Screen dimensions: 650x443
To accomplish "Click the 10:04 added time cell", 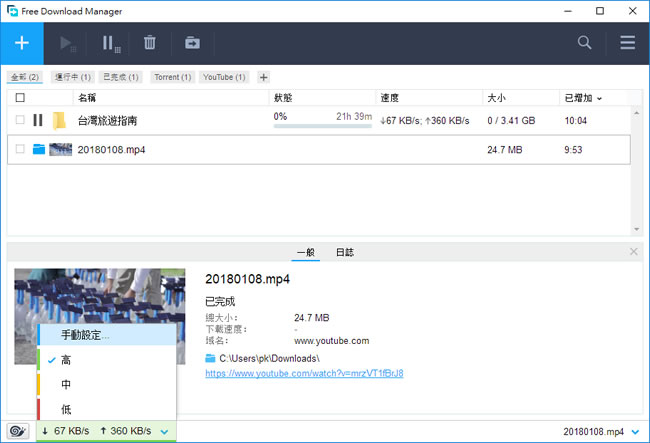I will (575, 121).
